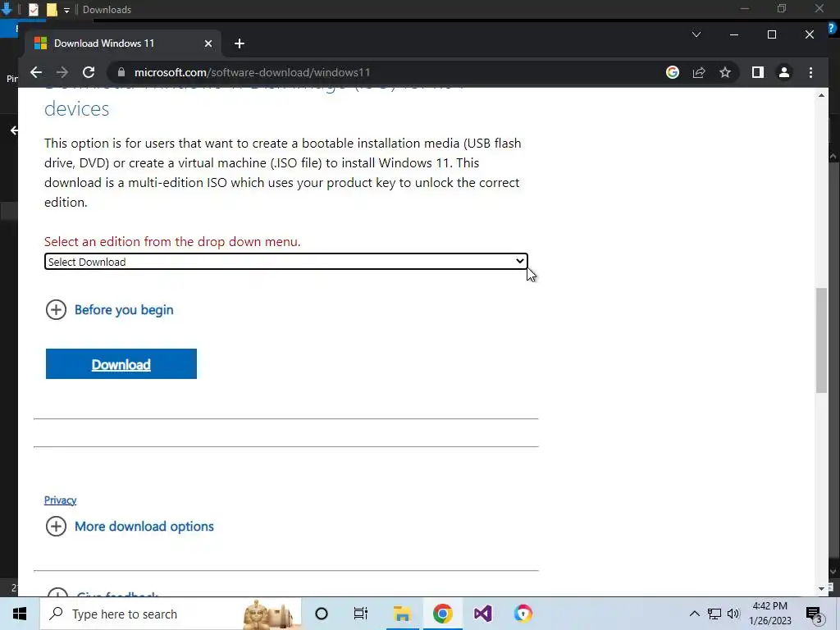Open the Select Download edition dropdown

pyautogui.click(x=286, y=262)
